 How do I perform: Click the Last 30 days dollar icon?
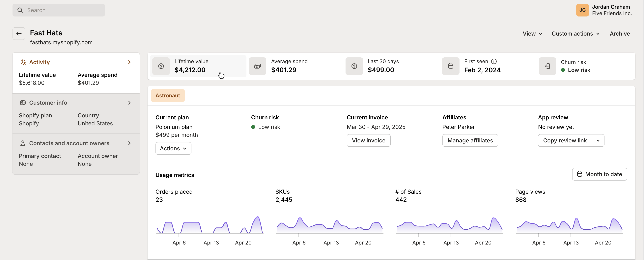[x=354, y=66]
